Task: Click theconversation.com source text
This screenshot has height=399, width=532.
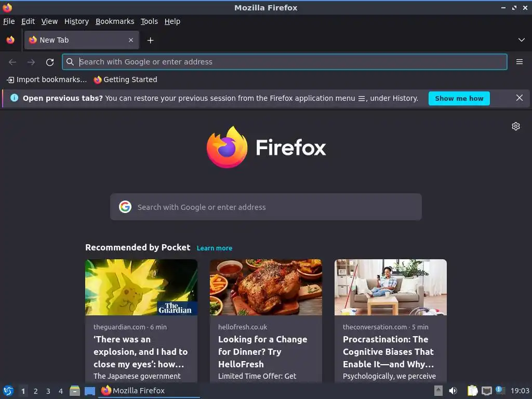Action: 375,327
